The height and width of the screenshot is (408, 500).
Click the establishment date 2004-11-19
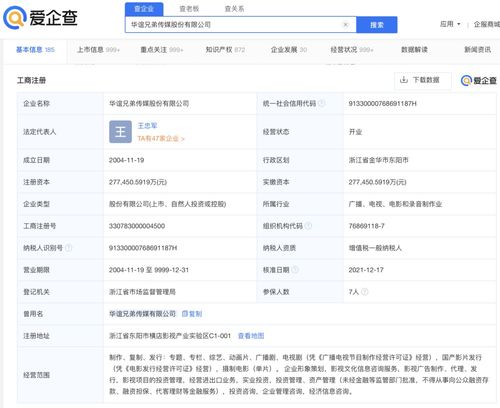point(126,160)
